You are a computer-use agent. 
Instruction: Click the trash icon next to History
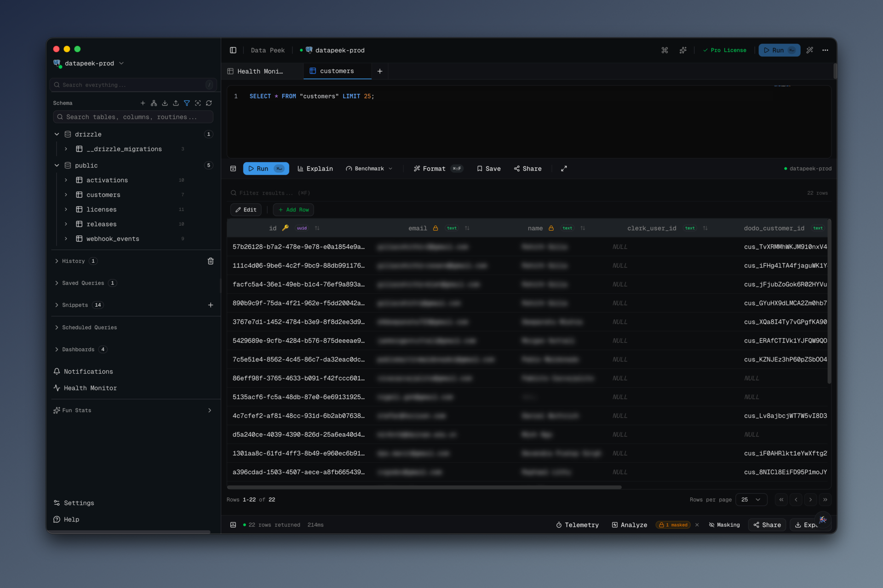[x=211, y=261]
